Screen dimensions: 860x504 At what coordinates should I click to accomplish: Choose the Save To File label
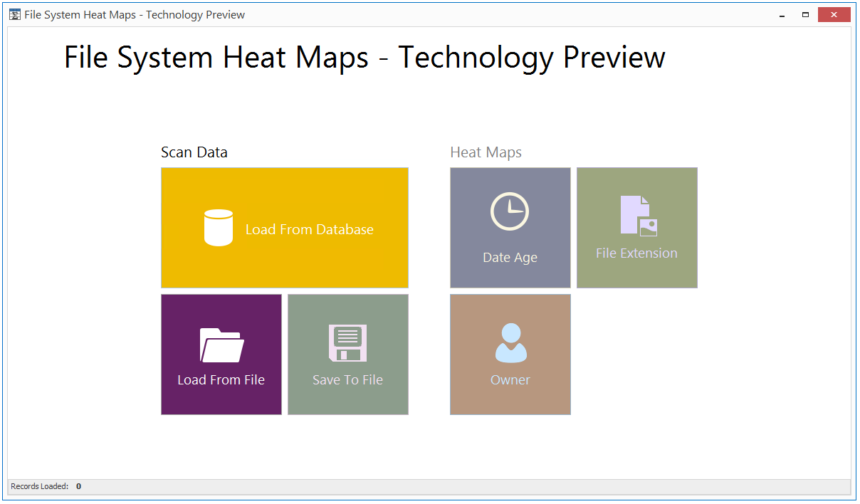click(x=347, y=379)
